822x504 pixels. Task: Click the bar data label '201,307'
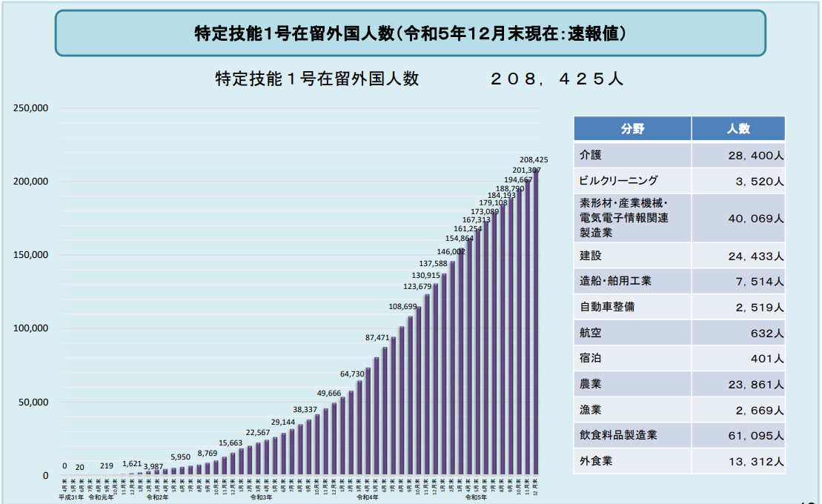pyautogui.click(x=526, y=170)
